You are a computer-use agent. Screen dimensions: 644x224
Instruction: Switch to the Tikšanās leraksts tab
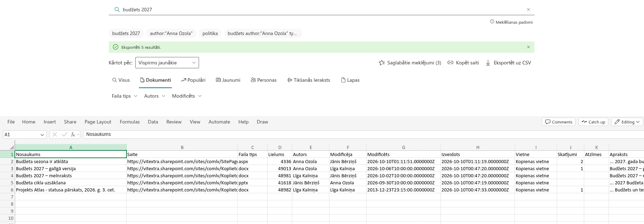tap(309, 80)
